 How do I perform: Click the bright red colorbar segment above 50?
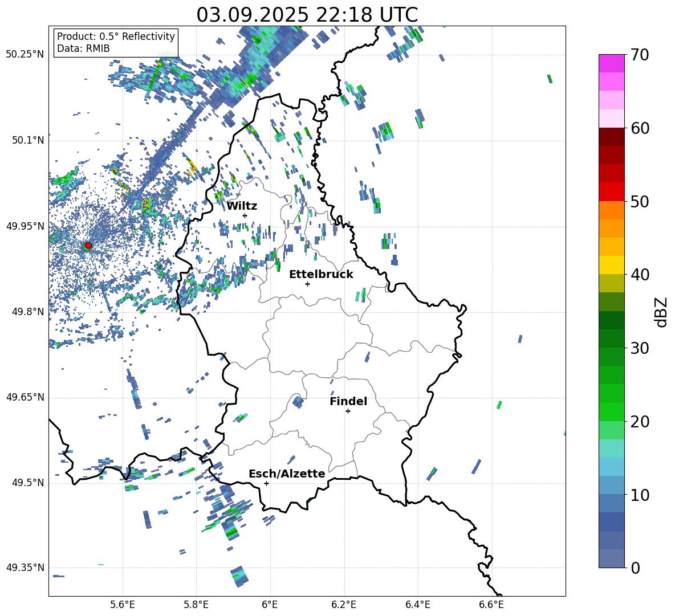point(611,192)
